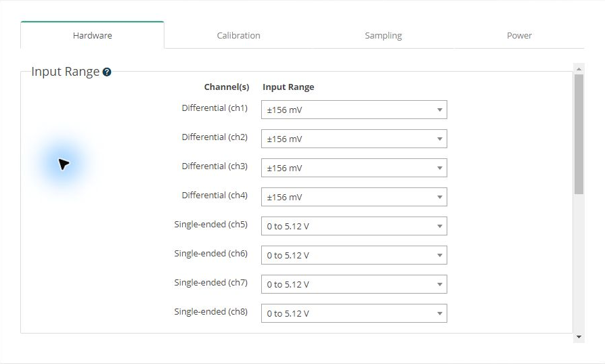Viewport: 605px width, 364px height.
Task: Open the Single-ended (ch5) input range dropdown
Action: pos(354,226)
